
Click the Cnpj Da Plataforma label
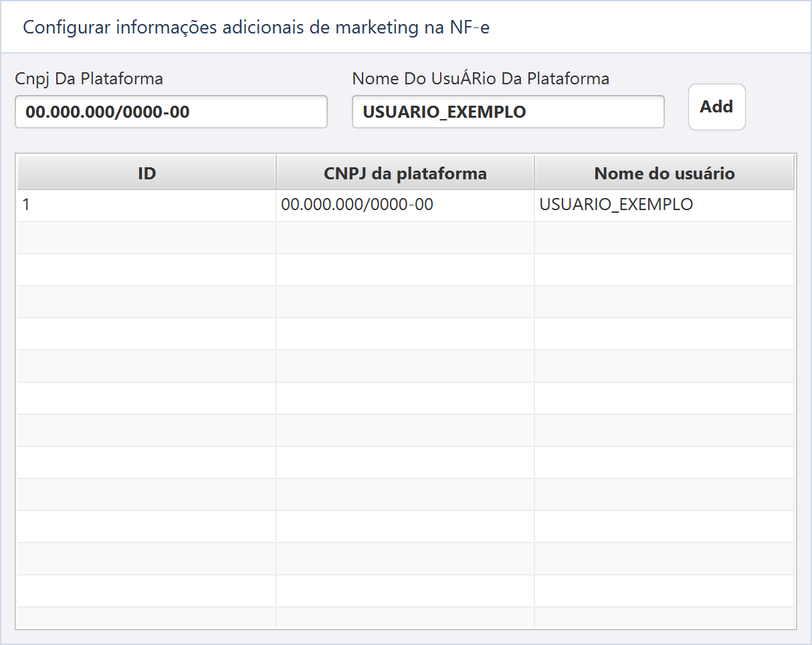point(89,78)
